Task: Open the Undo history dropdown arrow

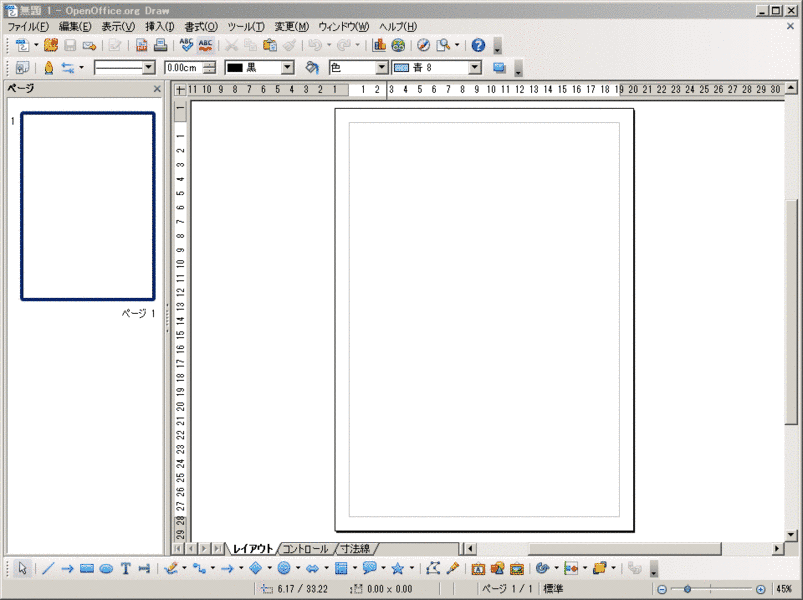Action: [x=329, y=46]
